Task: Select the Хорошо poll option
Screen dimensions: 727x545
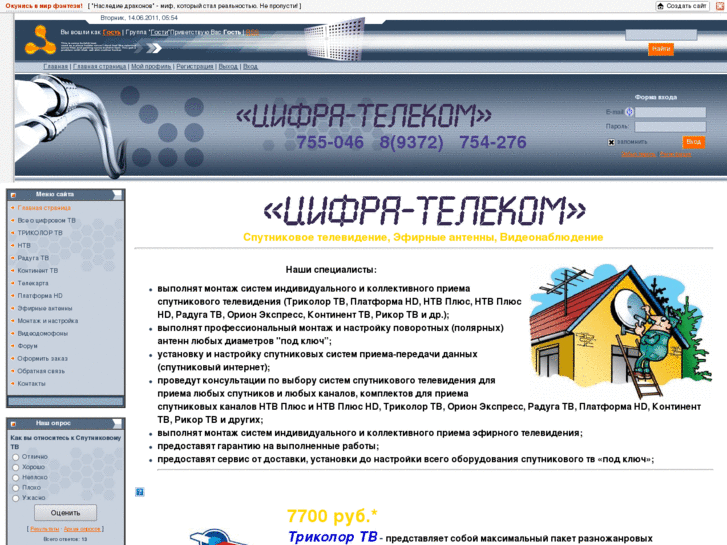Action: coord(15,468)
